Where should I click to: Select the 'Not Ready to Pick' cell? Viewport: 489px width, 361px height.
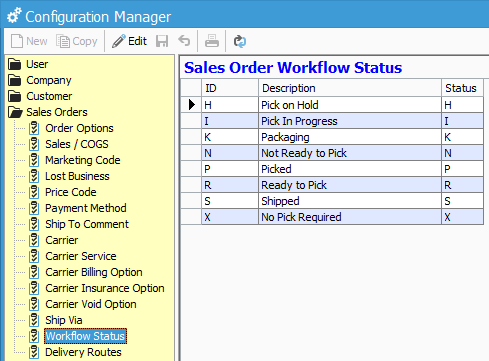[x=350, y=153]
